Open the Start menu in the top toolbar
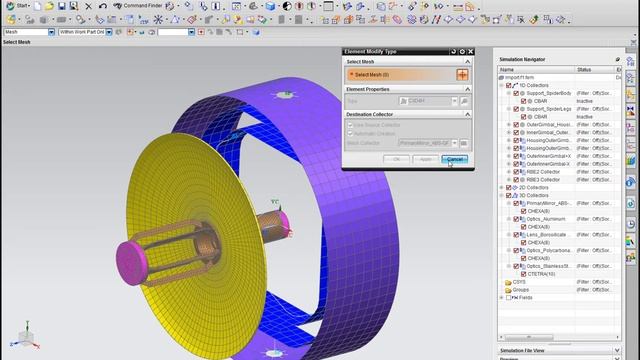The width and height of the screenshot is (640, 360). pos(18,6)
